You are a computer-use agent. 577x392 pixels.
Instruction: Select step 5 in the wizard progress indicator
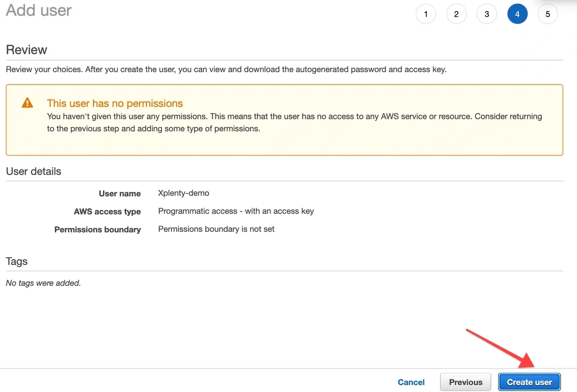[548, 13]
